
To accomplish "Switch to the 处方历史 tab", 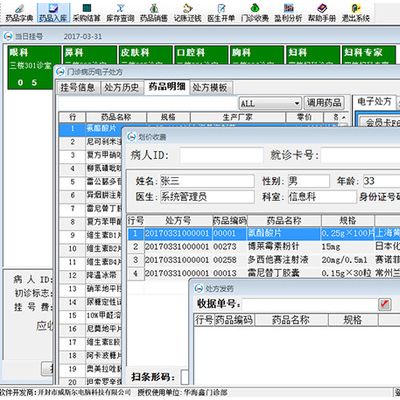I will (121, 88).
